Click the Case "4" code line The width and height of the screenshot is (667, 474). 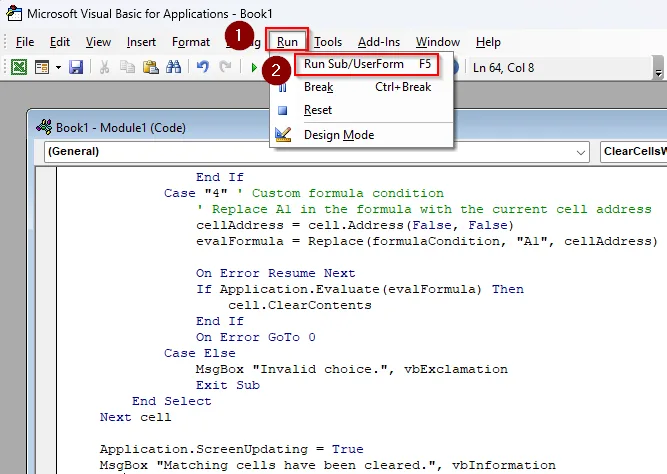(304, 193)
